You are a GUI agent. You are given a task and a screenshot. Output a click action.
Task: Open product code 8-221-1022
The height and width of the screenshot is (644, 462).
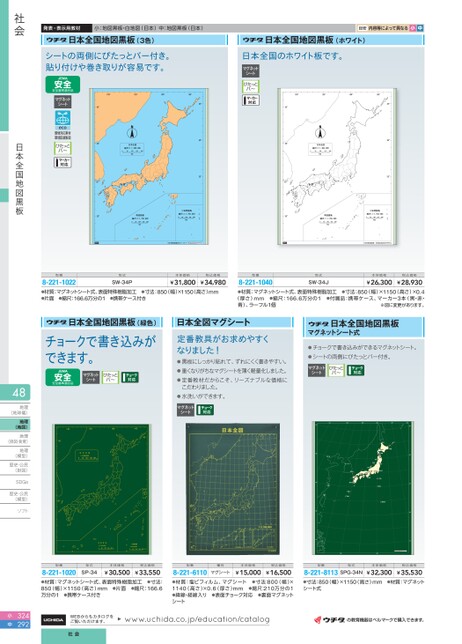[59, 283]
